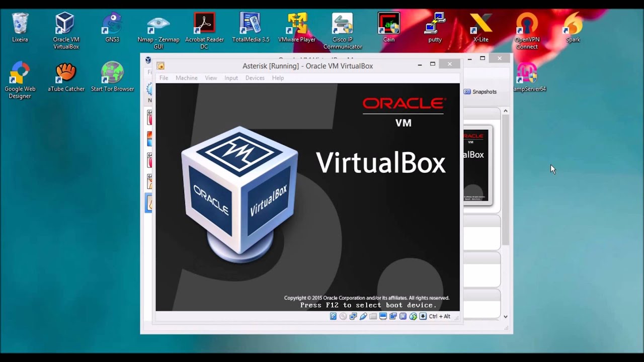Click the USB devices status icon
Viewport: 644px width, 362px height.
[363, 316]
